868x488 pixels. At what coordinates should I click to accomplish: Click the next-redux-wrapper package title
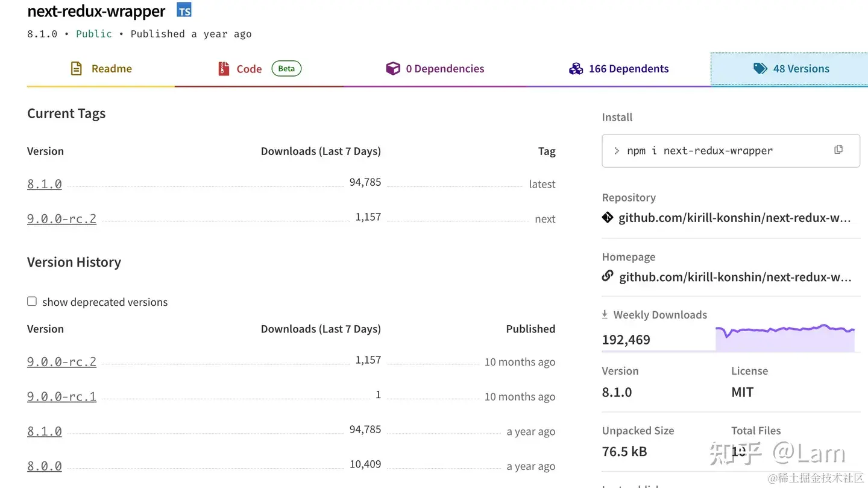(96, 11)
